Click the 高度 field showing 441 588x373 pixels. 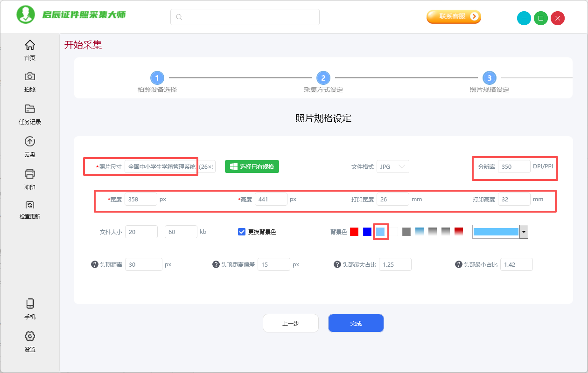coord(271,199)
